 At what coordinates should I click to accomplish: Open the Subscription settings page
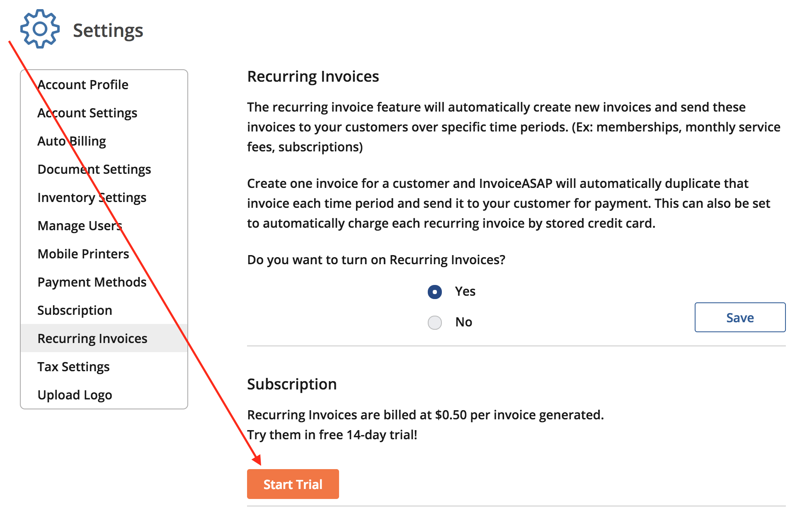75,310
